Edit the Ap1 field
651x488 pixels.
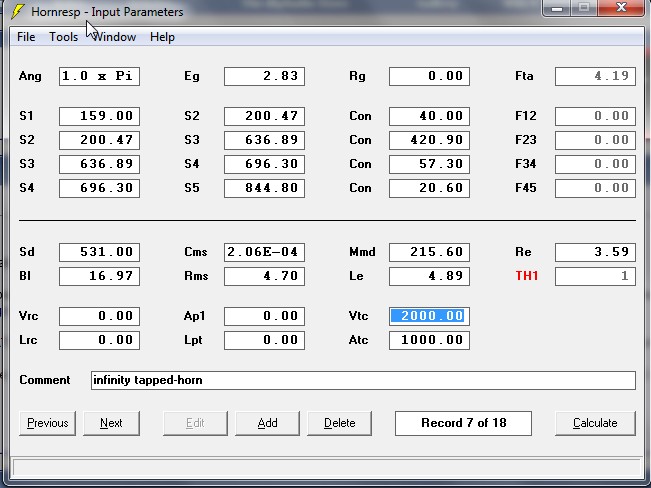[x=264, y=316]
